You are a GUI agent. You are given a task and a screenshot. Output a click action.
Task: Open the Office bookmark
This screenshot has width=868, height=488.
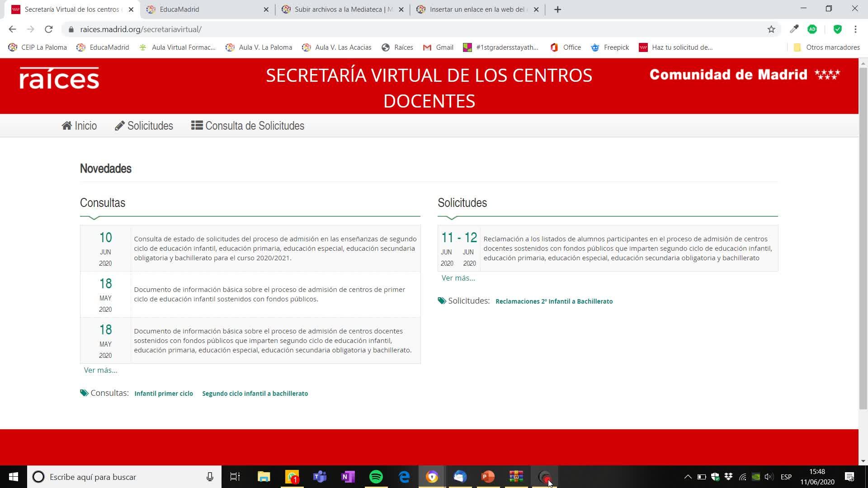[566, 47]
